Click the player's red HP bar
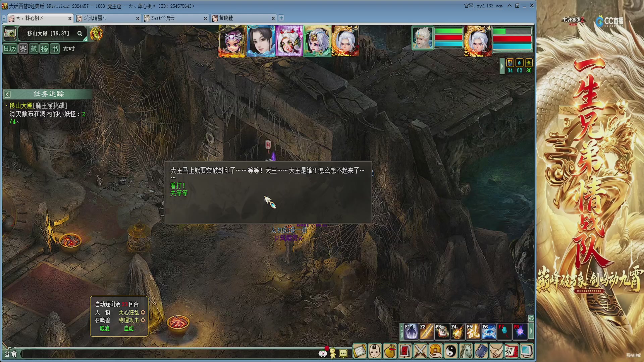This screenshot has height=362, width=644. pyautogui.click(x=512, y=39)
